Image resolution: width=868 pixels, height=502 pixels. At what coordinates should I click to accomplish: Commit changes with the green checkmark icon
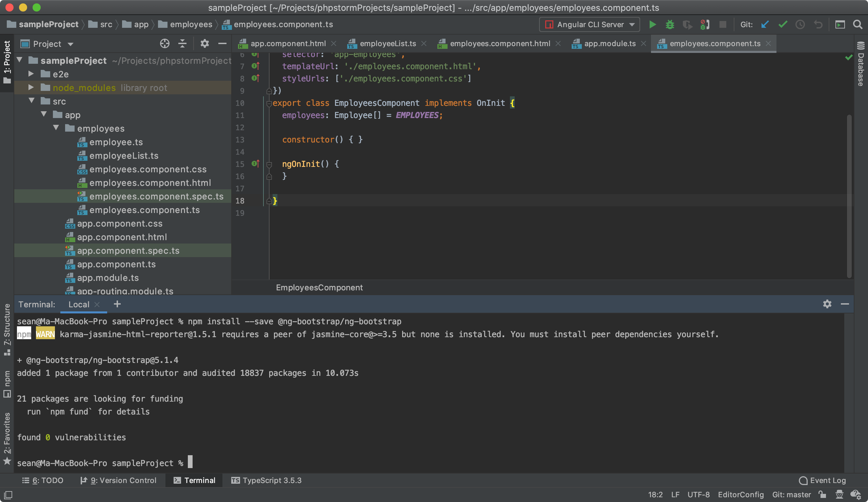click(x=783, y=24)
